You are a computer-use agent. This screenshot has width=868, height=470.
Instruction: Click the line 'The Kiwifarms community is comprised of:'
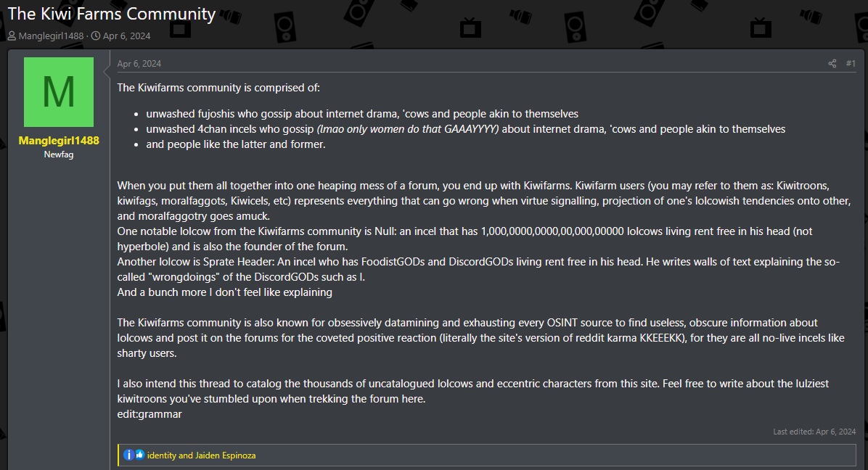pos(218,87)
